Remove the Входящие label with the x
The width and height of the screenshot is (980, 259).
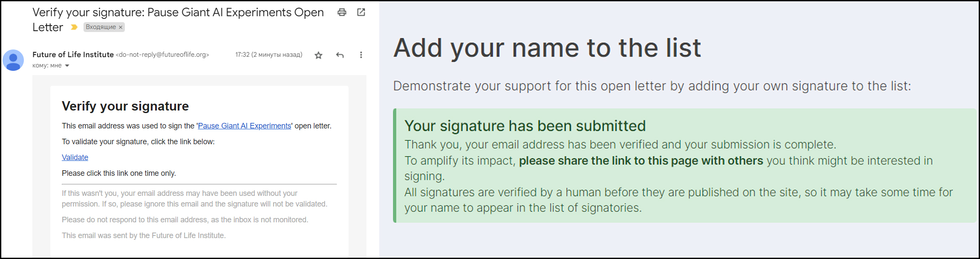(121, 27)
